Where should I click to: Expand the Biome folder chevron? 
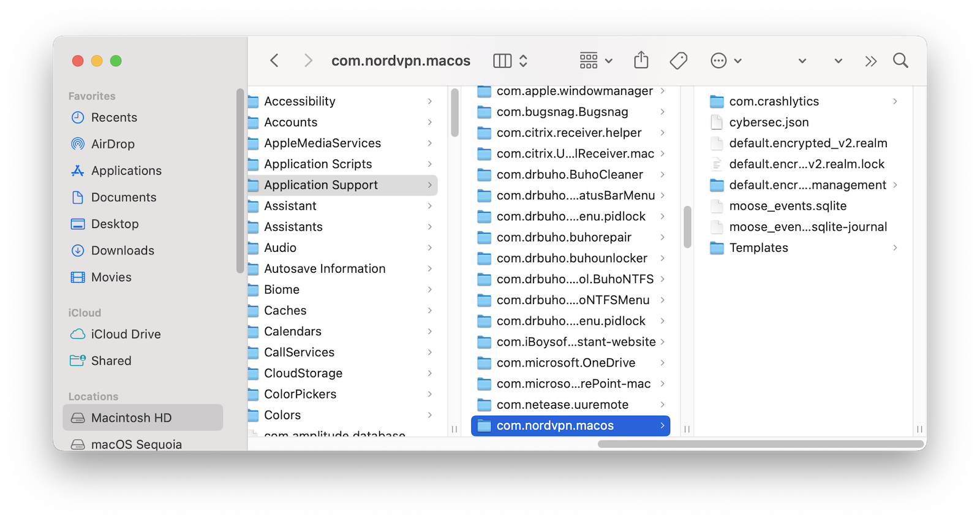[429, 289]
